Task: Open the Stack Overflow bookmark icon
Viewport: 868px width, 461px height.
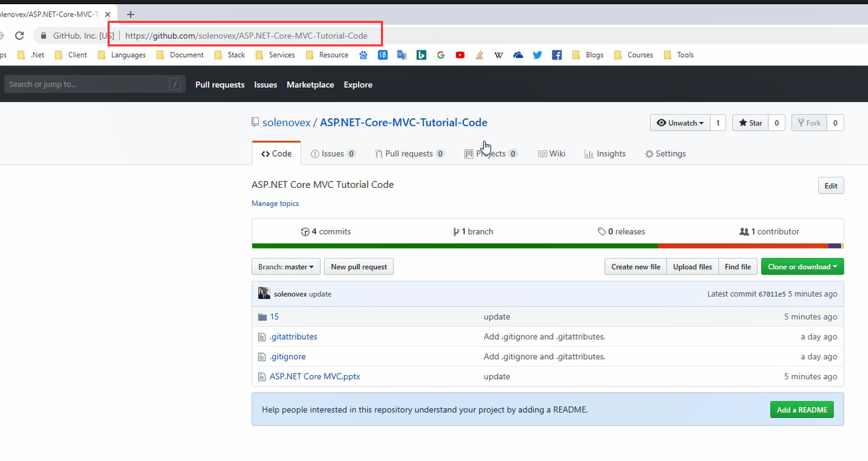Action: click(x=479, y=55)
